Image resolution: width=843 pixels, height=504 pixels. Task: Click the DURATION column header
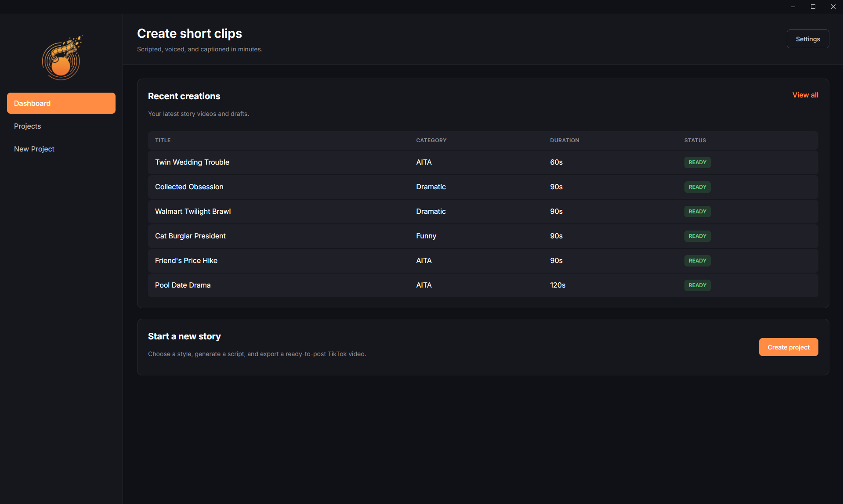point(564,140)
